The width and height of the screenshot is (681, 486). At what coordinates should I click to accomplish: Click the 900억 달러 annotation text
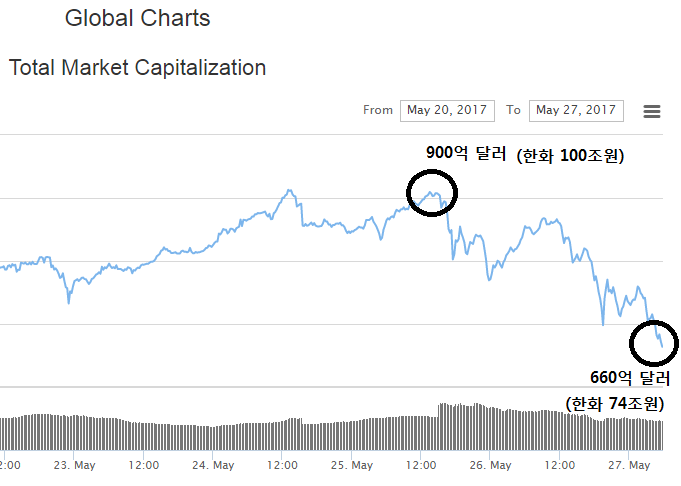point(467,153)
